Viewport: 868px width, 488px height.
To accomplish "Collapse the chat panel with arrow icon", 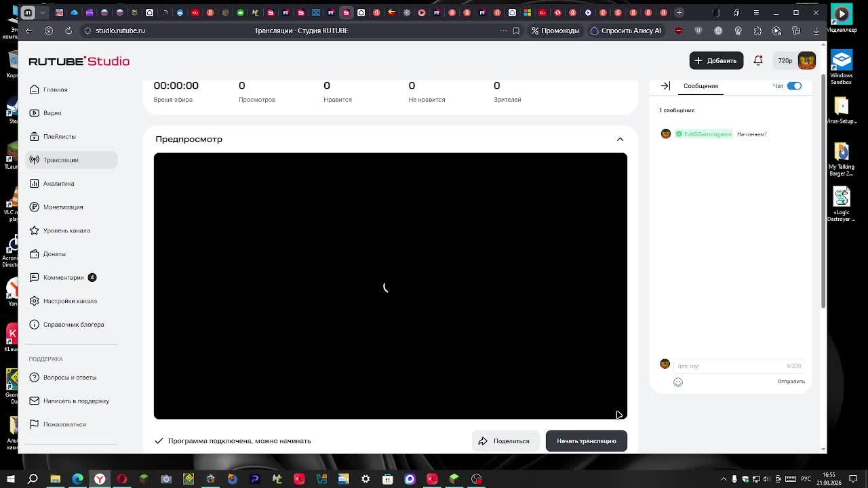I will coord(665,86).
